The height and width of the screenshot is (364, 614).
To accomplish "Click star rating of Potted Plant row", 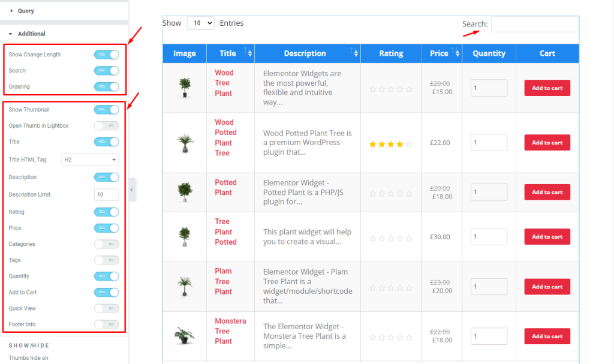I will click(x=391, y=194).
